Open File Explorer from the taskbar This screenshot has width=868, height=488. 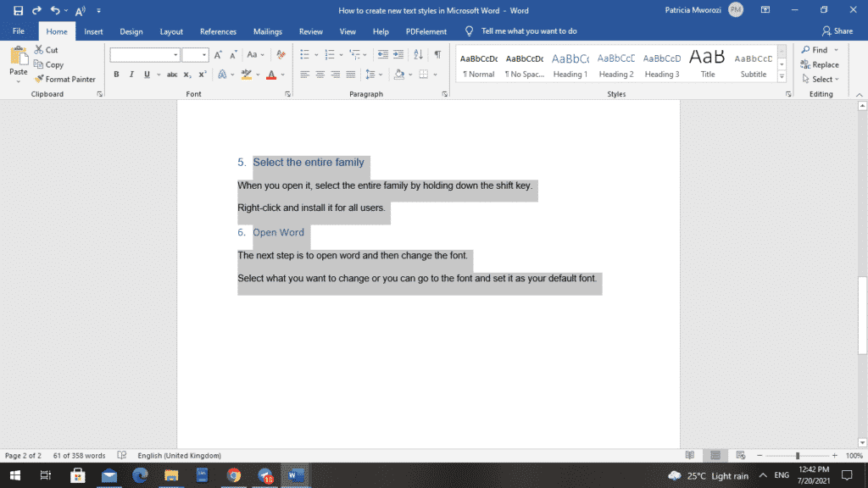171,475
